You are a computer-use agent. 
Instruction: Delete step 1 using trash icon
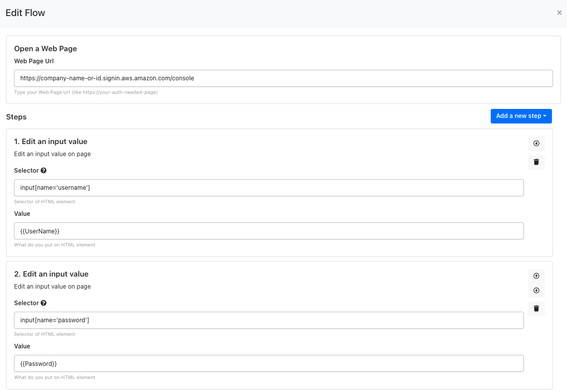pyautogui.click(x=536, y=162)
